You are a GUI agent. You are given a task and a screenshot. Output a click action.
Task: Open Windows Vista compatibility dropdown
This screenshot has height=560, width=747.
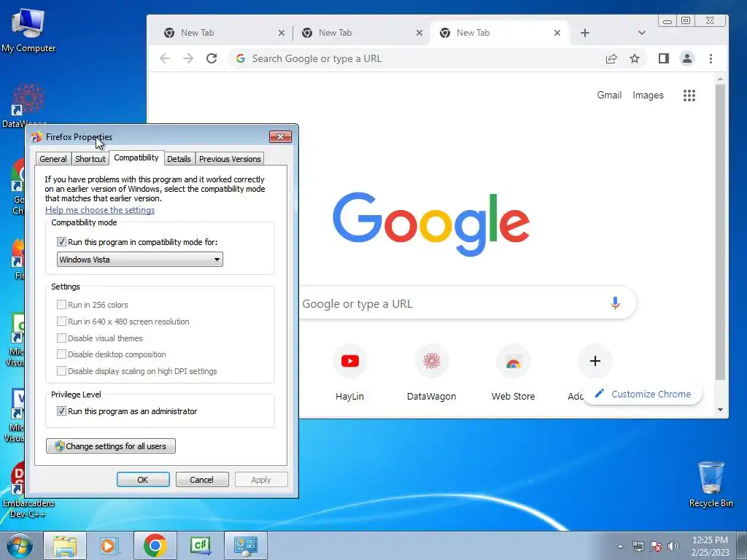(139, 260)
